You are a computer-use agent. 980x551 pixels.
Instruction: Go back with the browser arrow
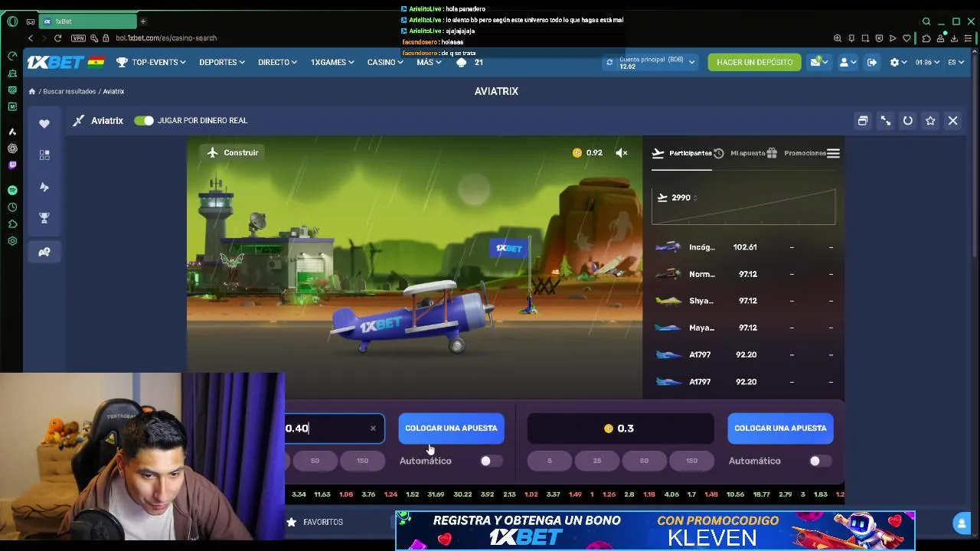[31, 38]
